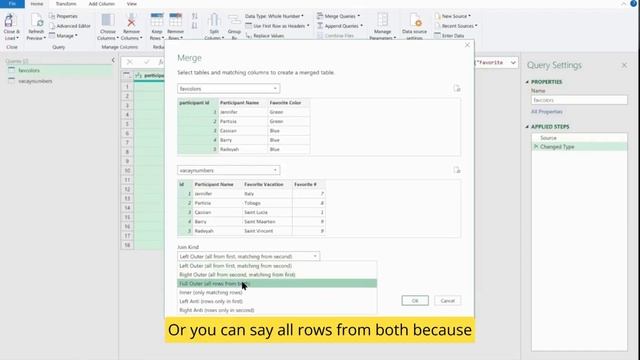Choose Inner (only matching rows)
The width and height of the screenshot is (640, 360).
click(x=277, y=292)
